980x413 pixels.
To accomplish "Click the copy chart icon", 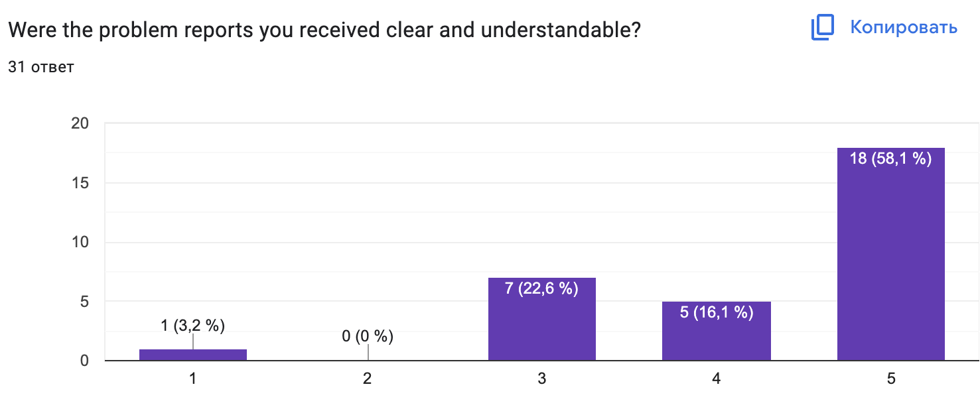I will click(822, 27).
